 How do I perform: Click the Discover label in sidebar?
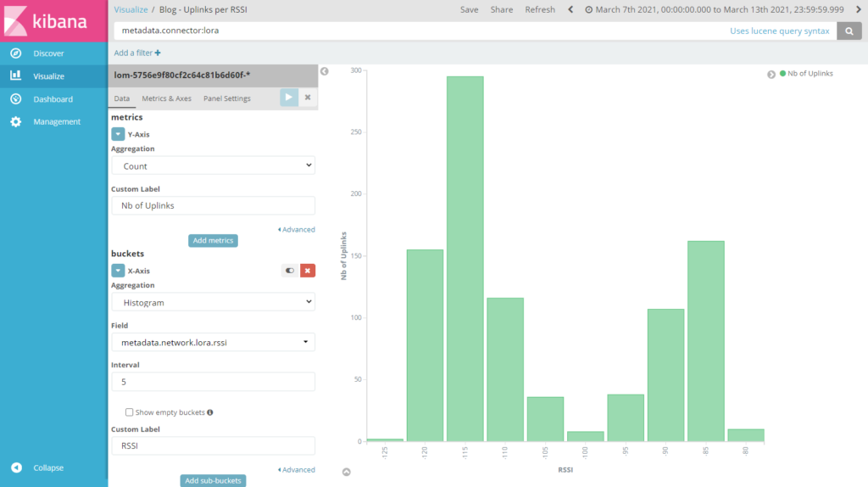(48, 53)
